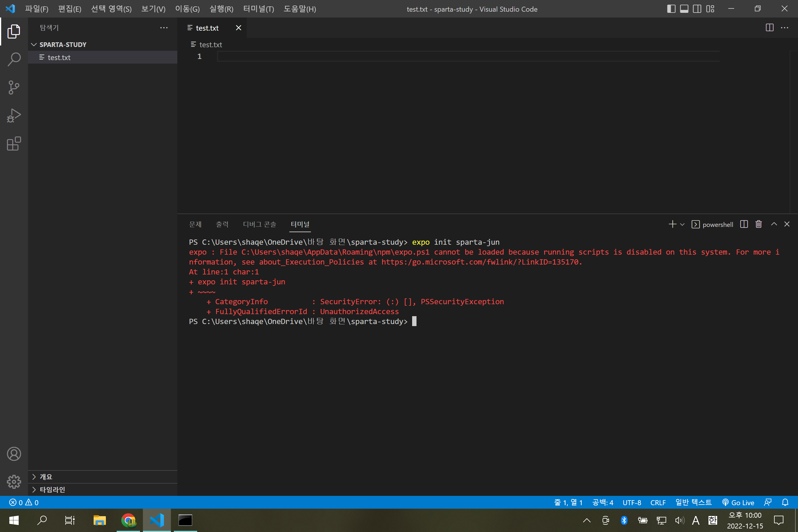
Task: Open the 보기(V) menu
Action: coord(153,9)
